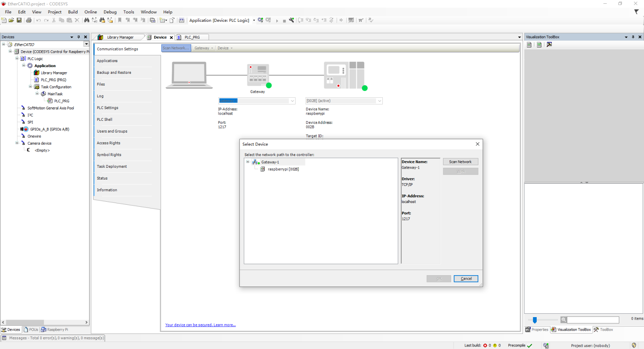Open the Online menu
Screen dimensions: 644x349
90,12
